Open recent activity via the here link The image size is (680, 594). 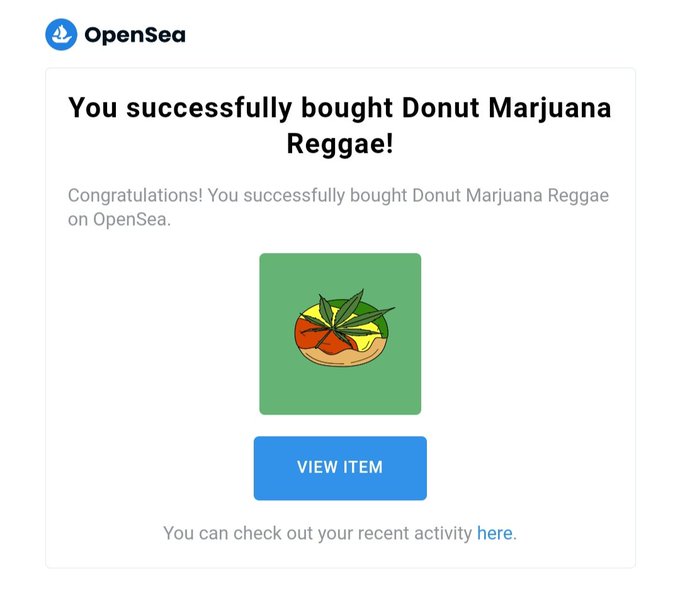point(494,533)
